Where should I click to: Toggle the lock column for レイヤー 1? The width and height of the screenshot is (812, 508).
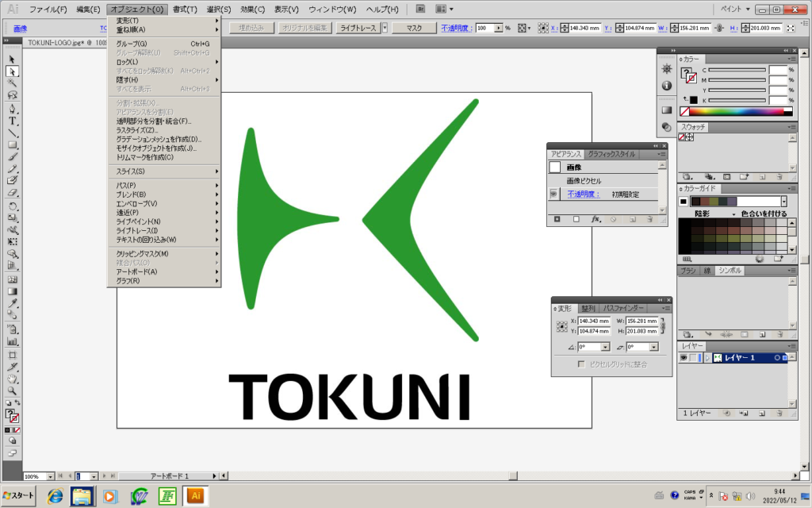tap(693, 358)
